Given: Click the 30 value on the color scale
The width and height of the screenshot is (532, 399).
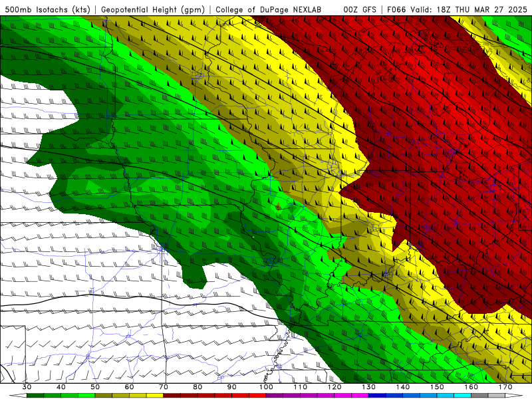Looking at the screenshot, I should pyautogui.click(x=27, y=387).
